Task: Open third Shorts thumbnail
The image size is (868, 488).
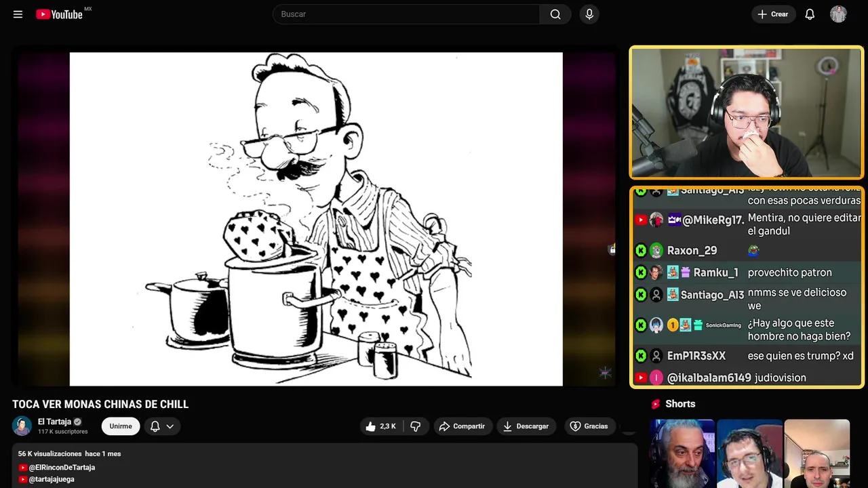Action: 816,453
